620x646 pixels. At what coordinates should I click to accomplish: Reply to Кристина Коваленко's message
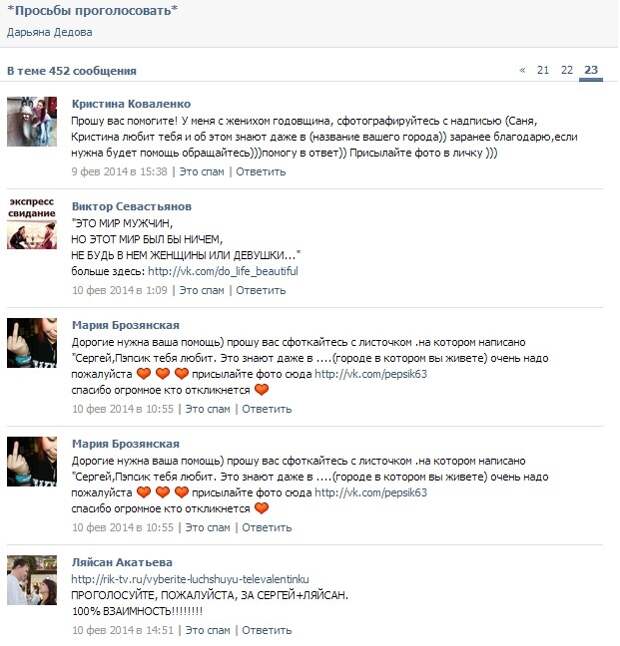click(261, 172)
